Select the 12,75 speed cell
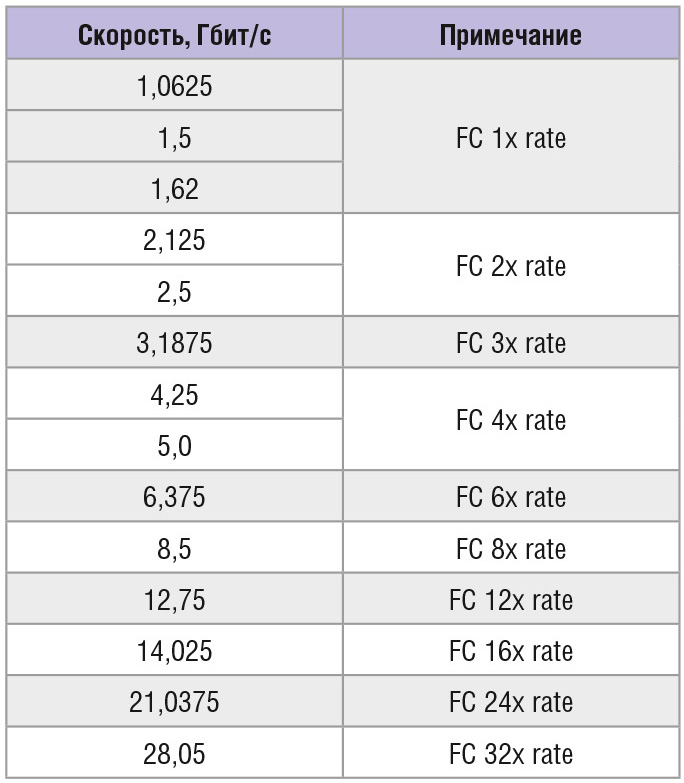This screenshot has width=684, height=783. point(175,600)
